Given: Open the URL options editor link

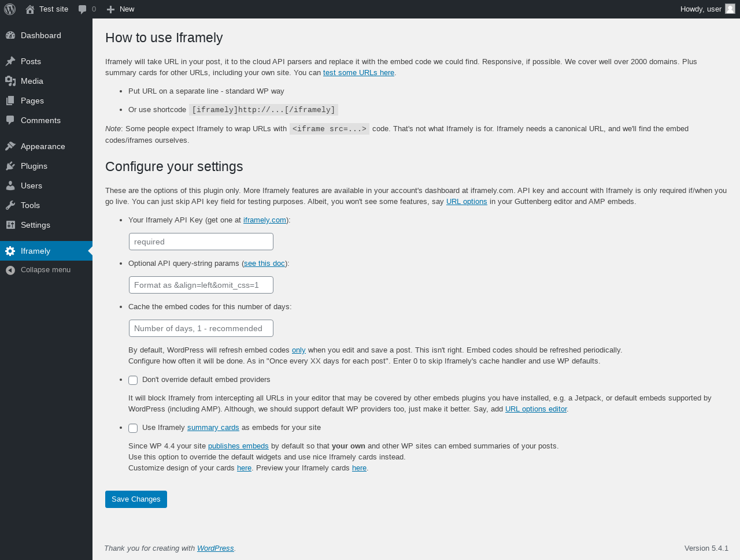Looking at the screenshot, I should (x=536, y=409).
